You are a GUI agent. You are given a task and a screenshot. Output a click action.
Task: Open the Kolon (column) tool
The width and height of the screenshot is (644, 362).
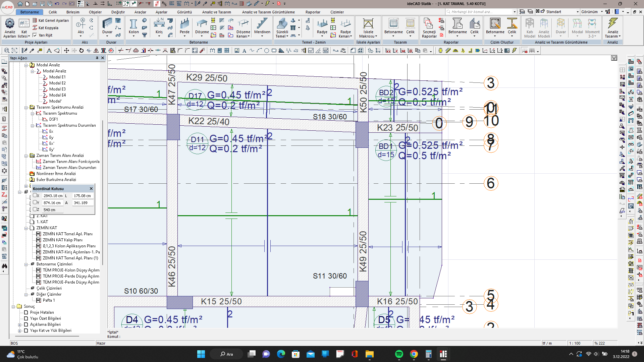point(133,27)
